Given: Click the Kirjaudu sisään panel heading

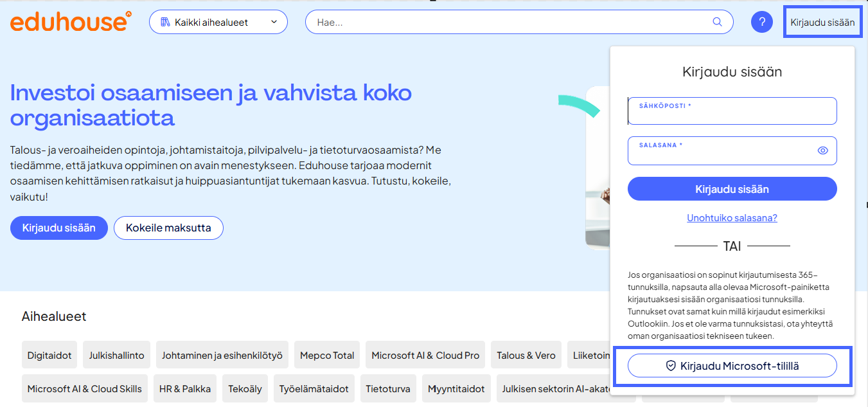Looking at the screenshot, I should coord(732,71).
